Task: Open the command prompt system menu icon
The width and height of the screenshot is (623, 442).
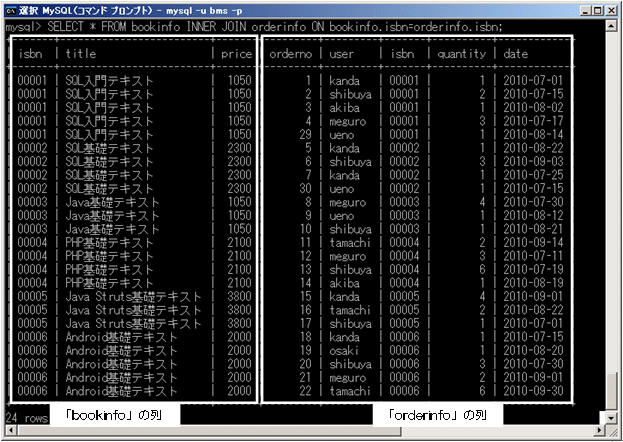Action: point(10,11)
